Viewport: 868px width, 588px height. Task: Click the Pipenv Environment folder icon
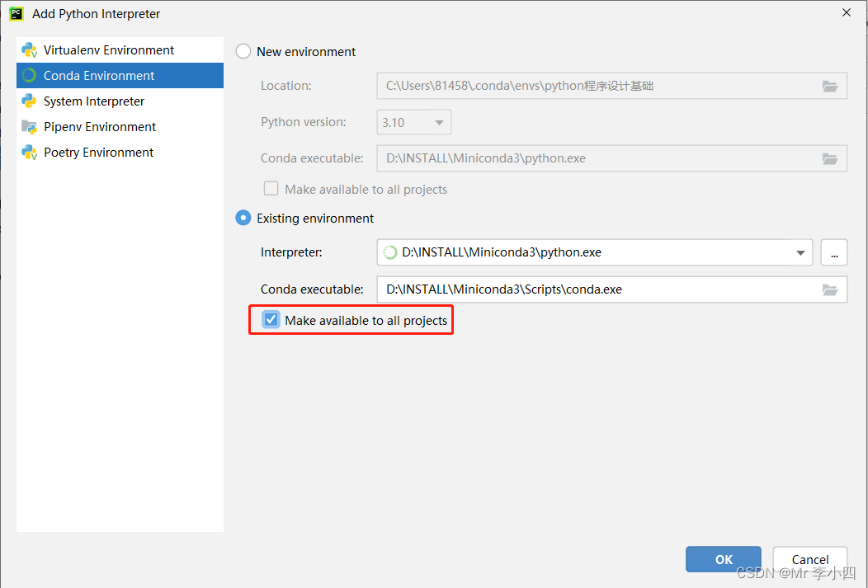pyautogui.click(x=30, y=127)
